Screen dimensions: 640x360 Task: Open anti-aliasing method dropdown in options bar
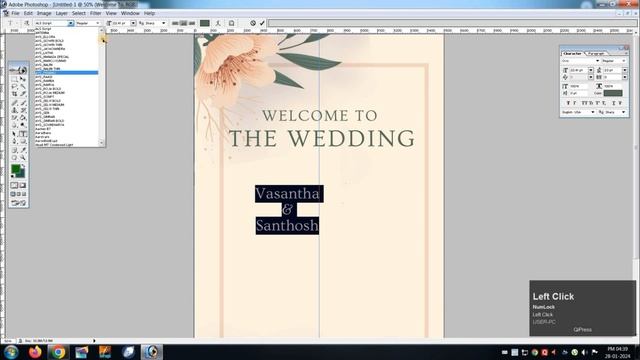pyautogui.click(x=163, y=23)
